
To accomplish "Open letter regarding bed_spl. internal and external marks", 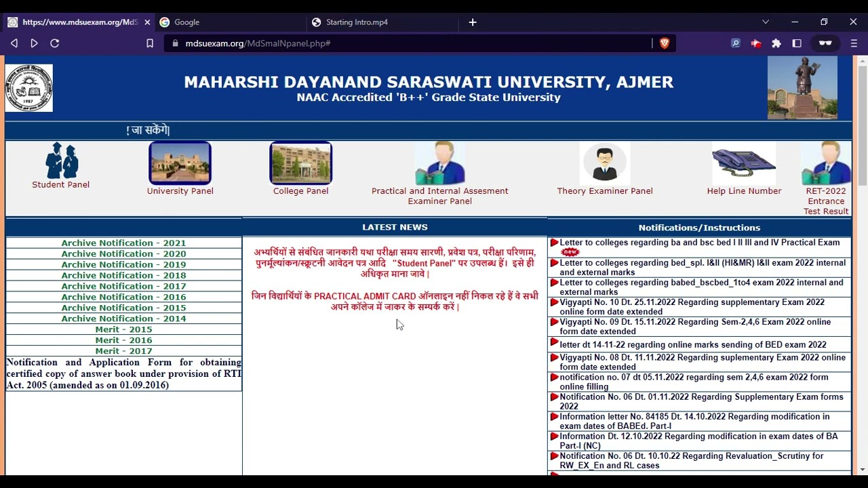I will (703, 267).
